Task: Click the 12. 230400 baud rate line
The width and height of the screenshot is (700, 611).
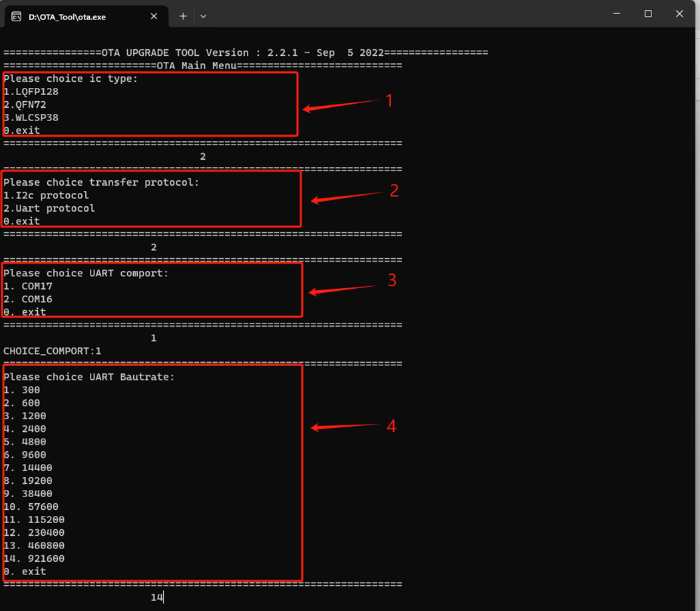Action: click(x=35, y=532)
